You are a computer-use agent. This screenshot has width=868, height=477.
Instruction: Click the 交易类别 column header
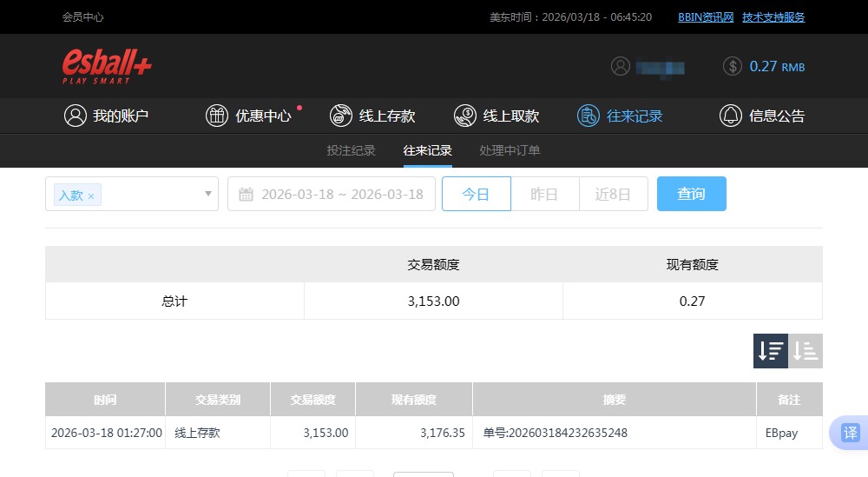coord(218,400)
